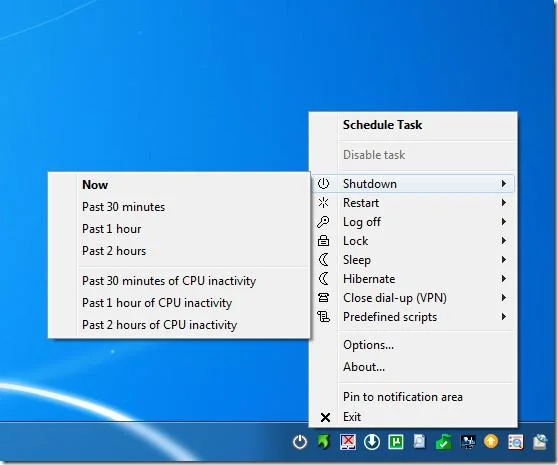The height and width of the screenshot is (465, 558).
Task: Toggle Pin to notification area
Action: point(403,397)
